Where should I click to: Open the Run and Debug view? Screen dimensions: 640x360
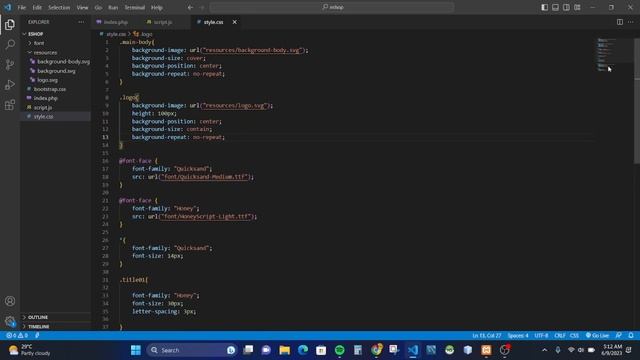tap(10, 84)
